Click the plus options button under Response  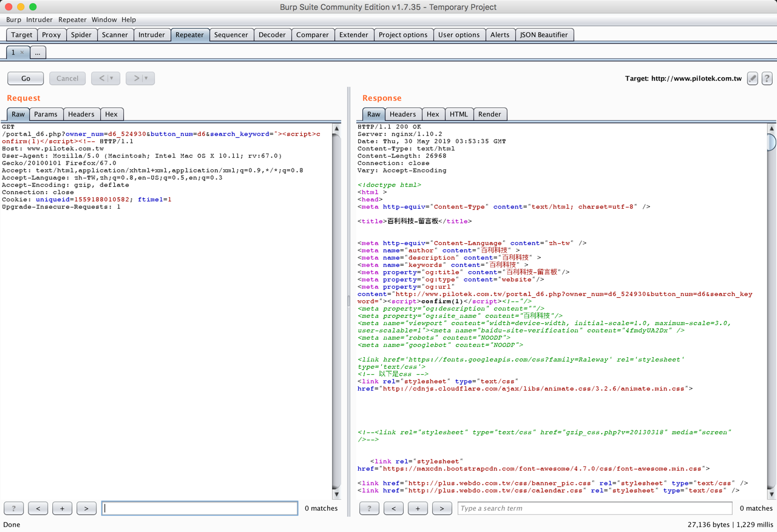418,508
